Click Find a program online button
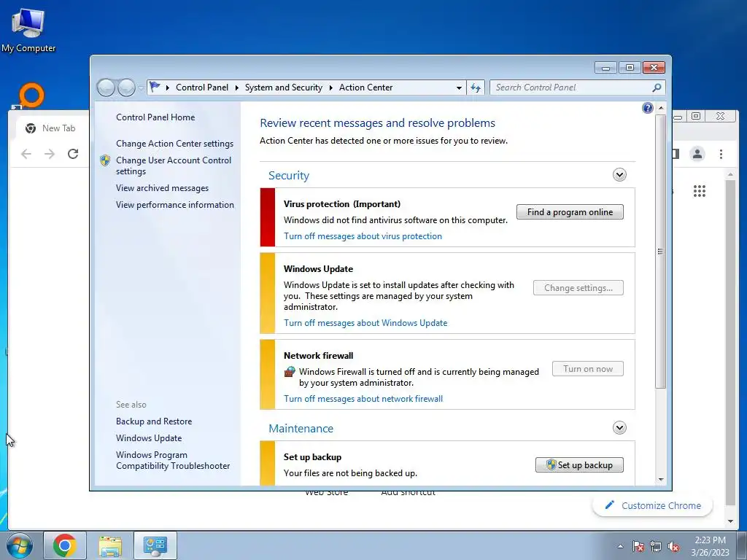 570,212
